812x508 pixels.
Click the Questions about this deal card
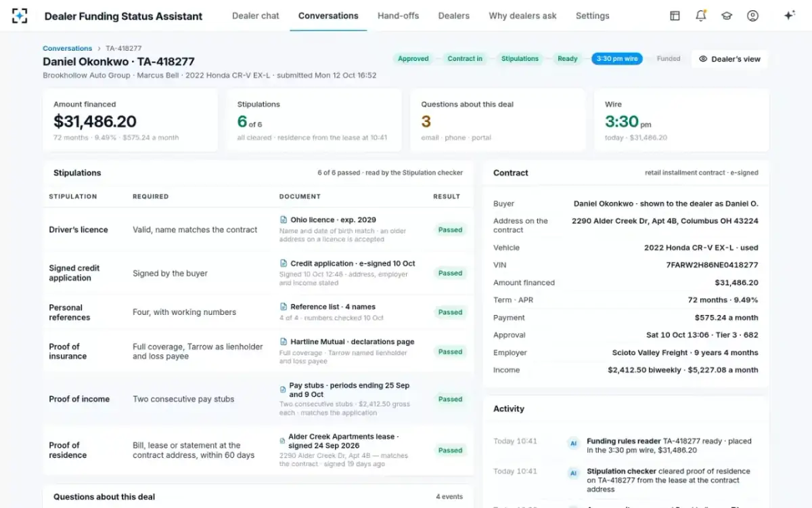pyautogui.click(x=498, y=121)
